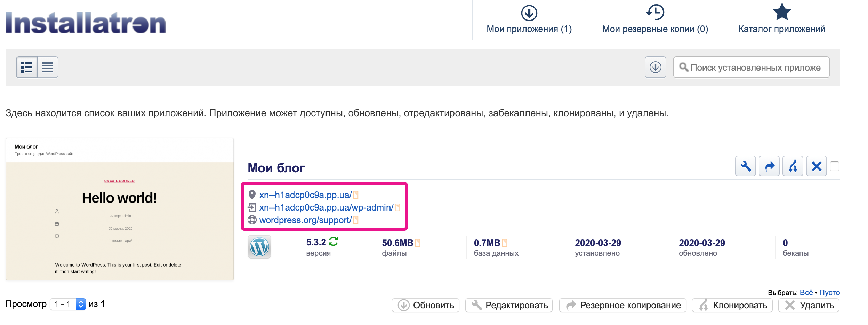Click the new-window icon after xn--h1adcp0c9a.pp.ua/
Screen dimensions: 868x325
(356, 195)
